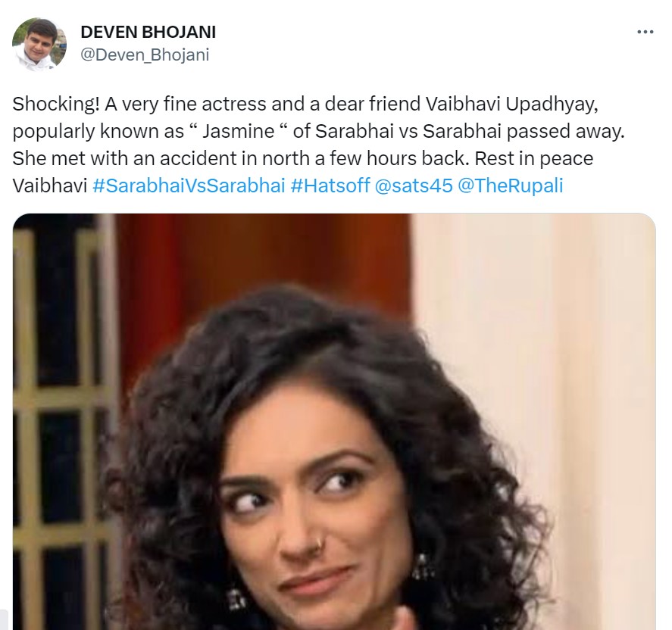Open the #SarabhaiVsSarabhai hashtag
The height and width of the screenshot is (630, 672).
tap(189, 186)
